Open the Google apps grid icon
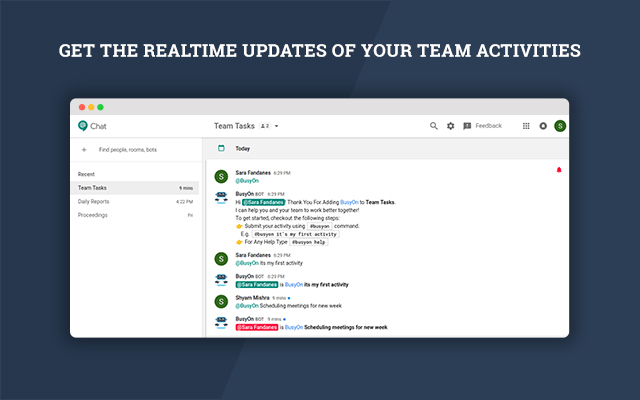This screenshot has width=640, height=400. 526,126
